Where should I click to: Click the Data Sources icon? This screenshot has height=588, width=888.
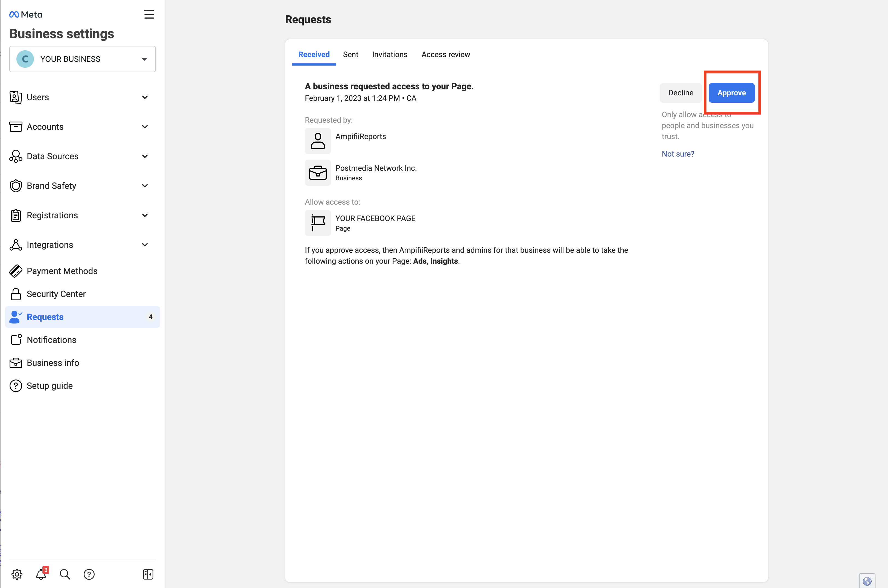tap(16, 156)
